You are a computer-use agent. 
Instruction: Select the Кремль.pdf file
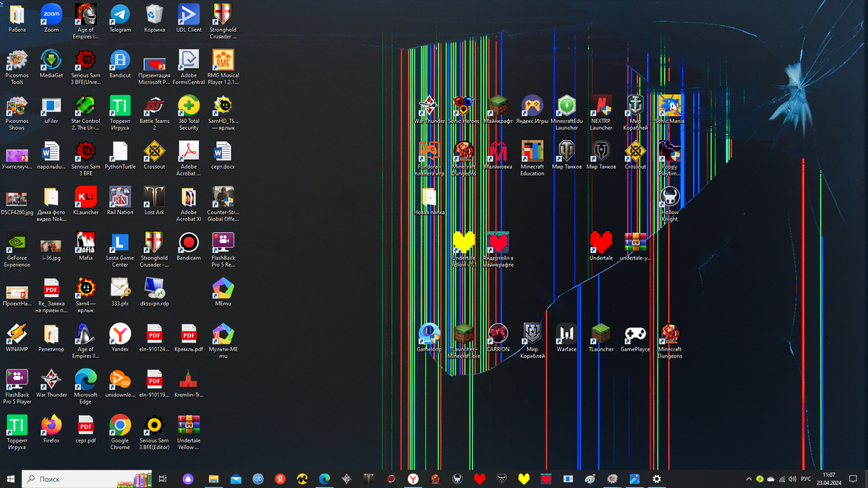click(x=189, y=338)
